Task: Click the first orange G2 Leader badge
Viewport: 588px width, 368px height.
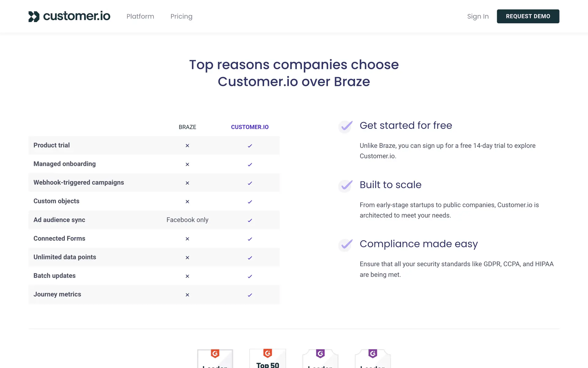Action: (x=215, y=359)
